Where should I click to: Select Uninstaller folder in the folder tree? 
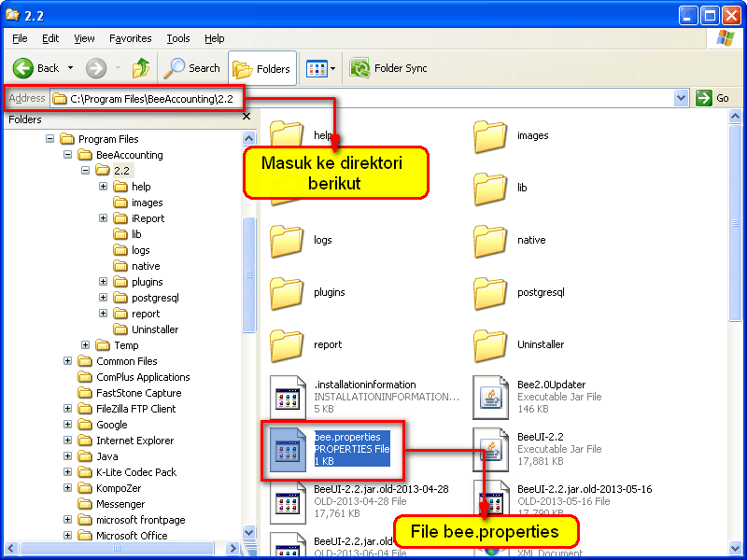click(147, 329)
